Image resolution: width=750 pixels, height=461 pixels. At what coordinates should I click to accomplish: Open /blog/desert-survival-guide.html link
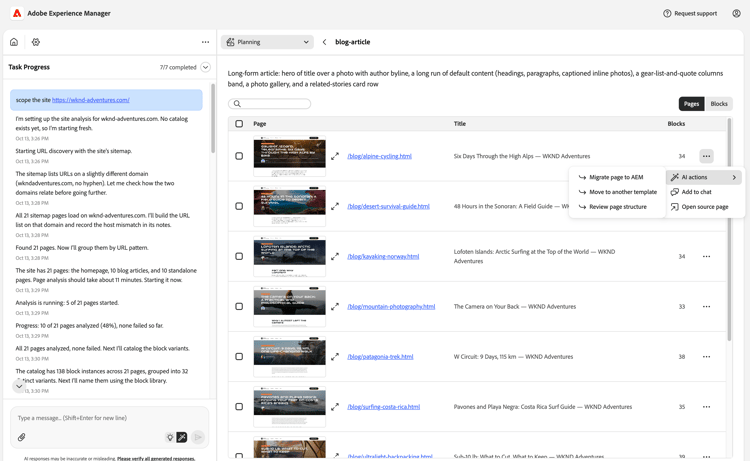point(388,207)
